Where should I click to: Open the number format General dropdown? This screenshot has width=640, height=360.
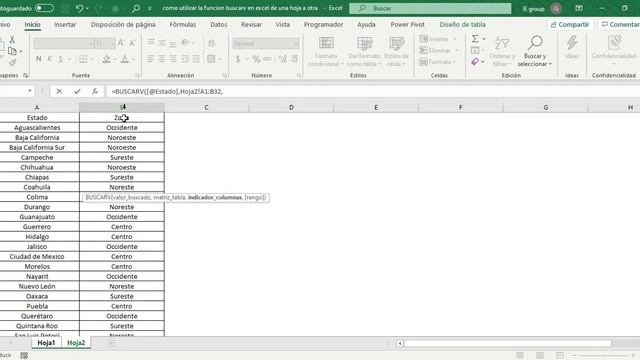[x=295, y=43]
